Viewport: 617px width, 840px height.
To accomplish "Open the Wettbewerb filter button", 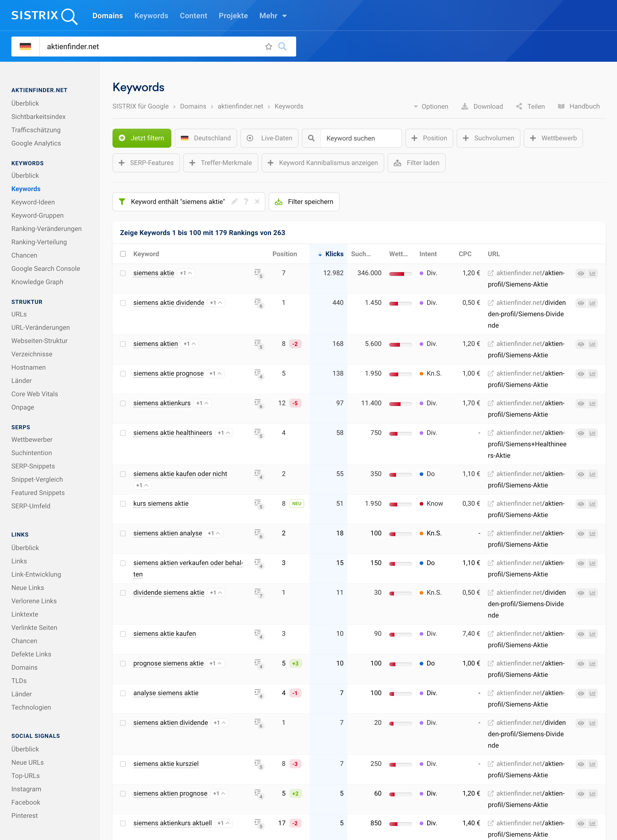I will point(553,138).
